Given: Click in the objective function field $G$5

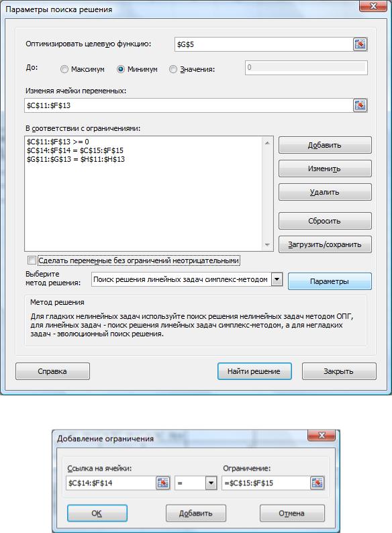Looking at the screenshot, I should point(264,44).
